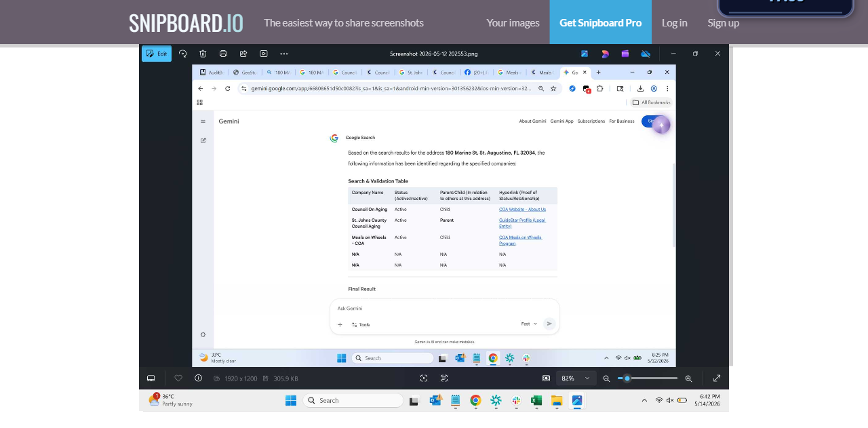Adjust the Photos zoom slider

648,378
